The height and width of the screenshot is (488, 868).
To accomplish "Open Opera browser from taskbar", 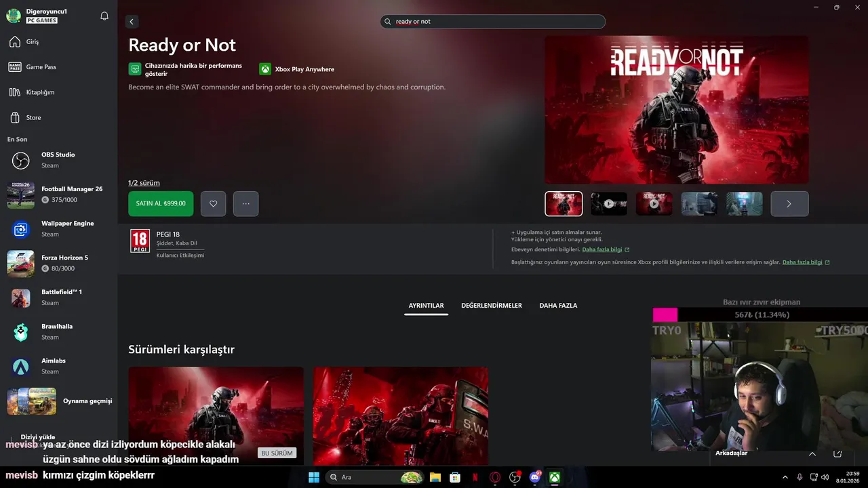I will pyautogui.click(x=495, y=477).
